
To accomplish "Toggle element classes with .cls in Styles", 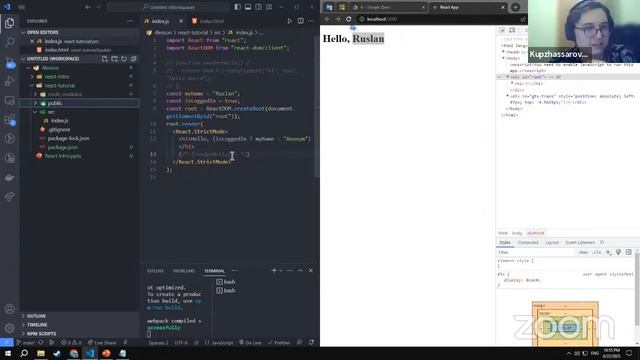I will coord(597,252).
